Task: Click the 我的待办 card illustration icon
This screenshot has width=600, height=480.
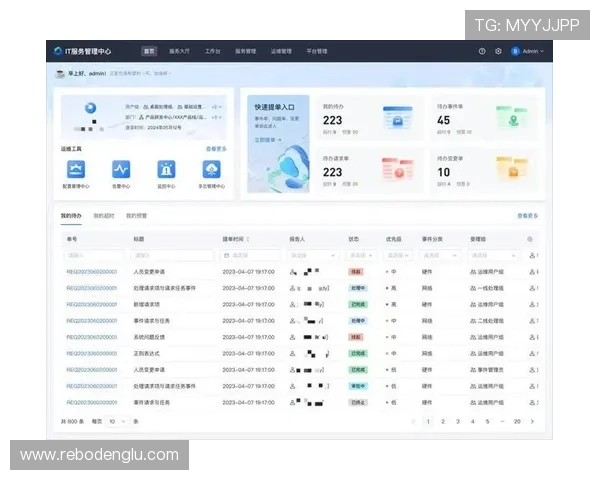Action: (x=398, y=118)
